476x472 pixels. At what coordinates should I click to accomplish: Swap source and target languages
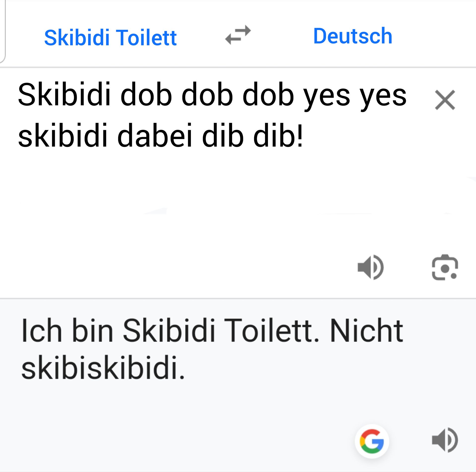coord(238,35)
